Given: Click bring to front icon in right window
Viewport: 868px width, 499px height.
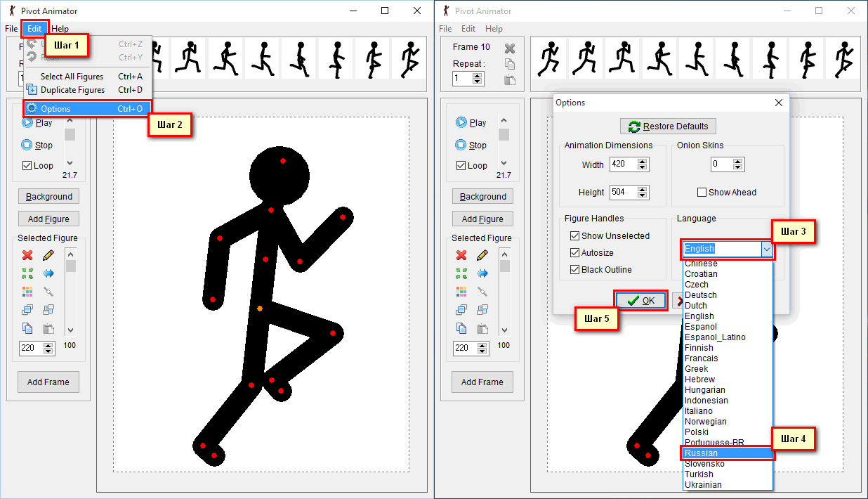Looking at the screenshot, I should (x=461, y=309).
